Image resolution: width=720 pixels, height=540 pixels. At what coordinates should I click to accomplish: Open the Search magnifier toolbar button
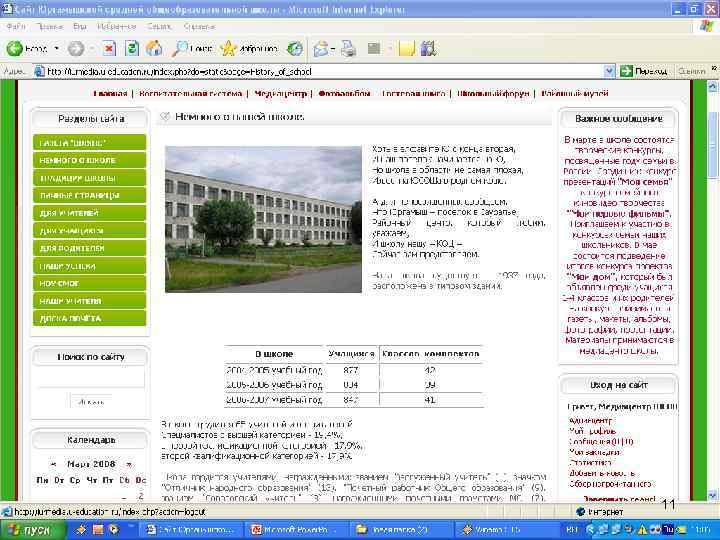191,48
